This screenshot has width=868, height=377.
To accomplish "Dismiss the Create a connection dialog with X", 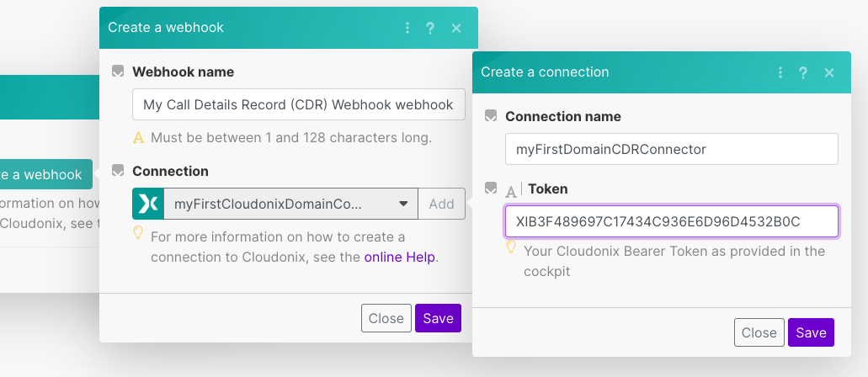I will [829, 72].
